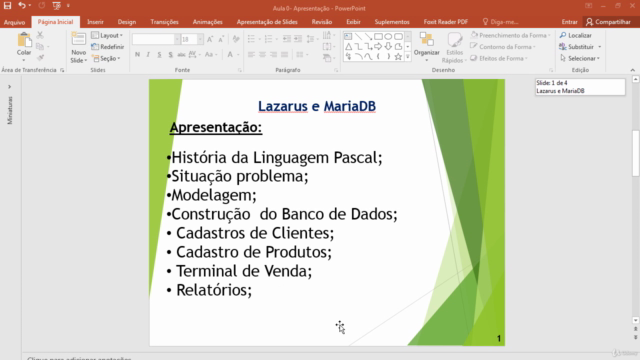
Task: Open the Apresentação de Slides tab
Action: [267, 22]
